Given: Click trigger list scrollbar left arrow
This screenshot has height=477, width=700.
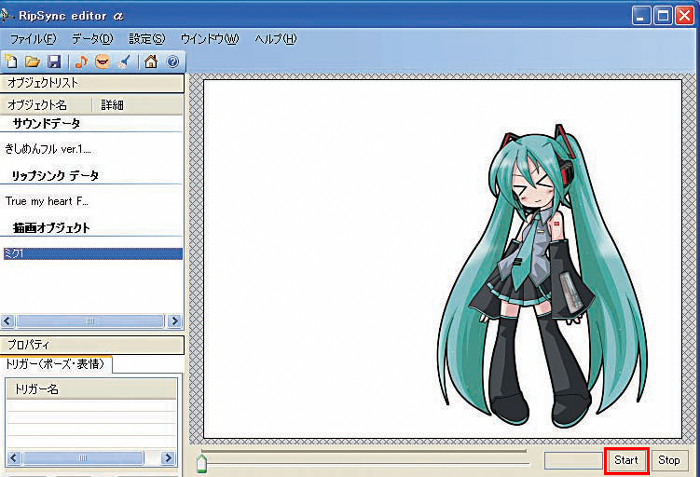Looking at the screenshot, I should pos(13,458).
